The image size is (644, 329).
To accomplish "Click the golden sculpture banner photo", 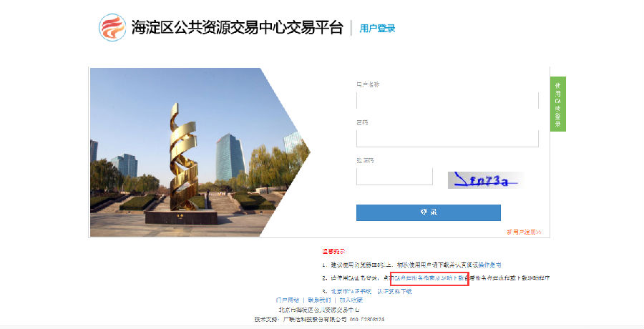I will [200, 152].
